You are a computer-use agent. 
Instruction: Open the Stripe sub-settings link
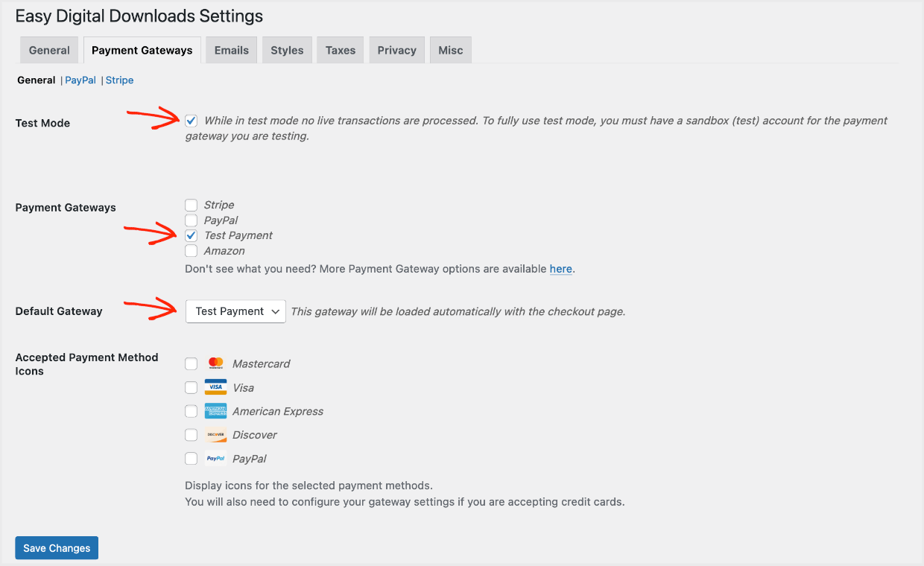tap(119, 80)
